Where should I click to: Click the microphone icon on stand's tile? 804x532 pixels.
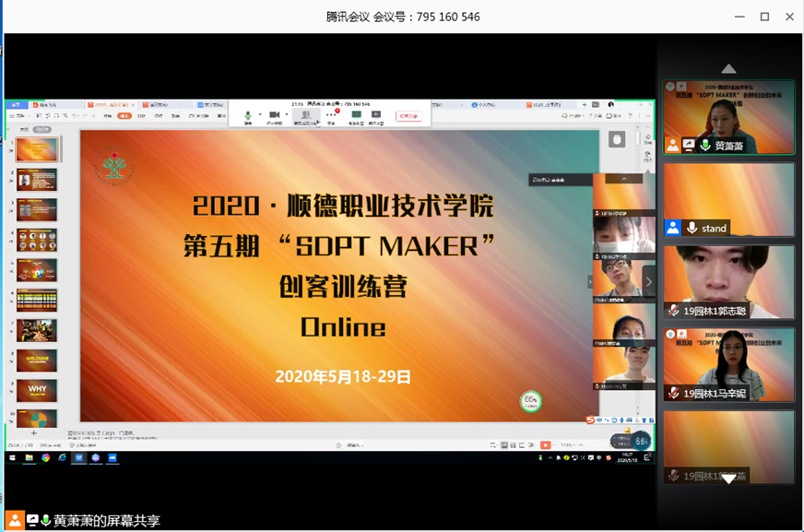click(x=692, y=228)
